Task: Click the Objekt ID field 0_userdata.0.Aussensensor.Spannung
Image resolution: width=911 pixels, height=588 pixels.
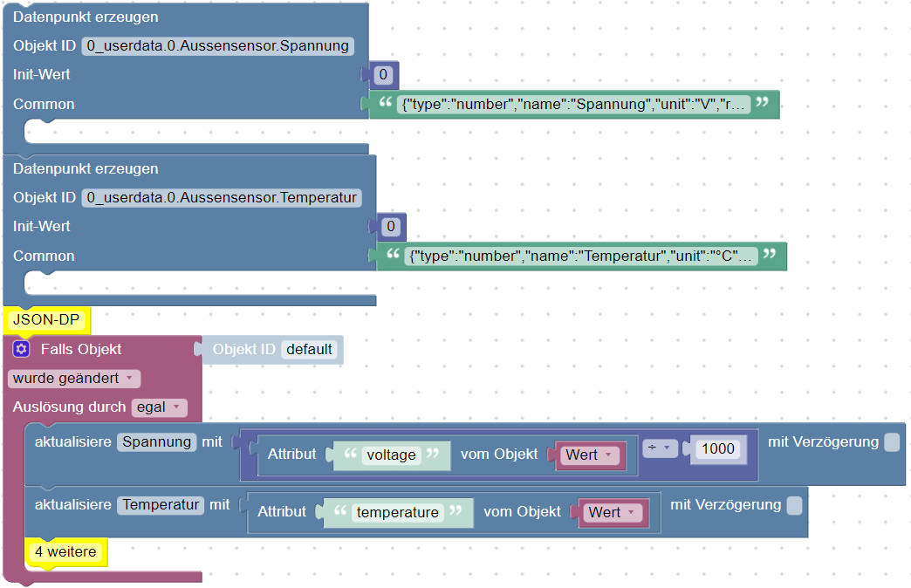Action: (218, 46)
